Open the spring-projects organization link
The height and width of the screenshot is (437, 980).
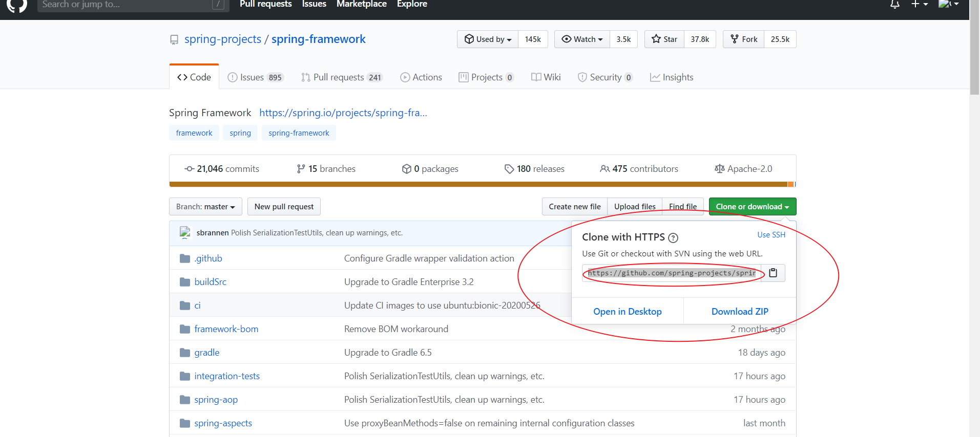[x=223, y=39]
